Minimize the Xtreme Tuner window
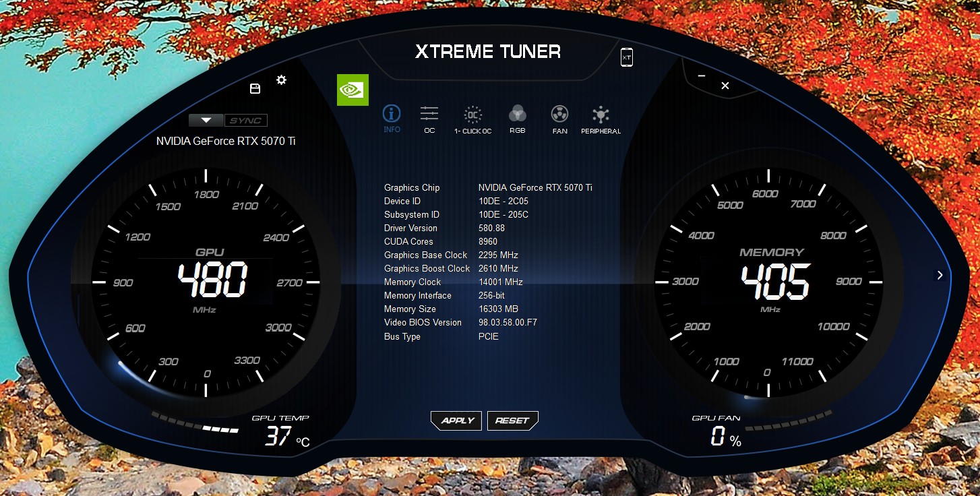The image size is (980, 496). [x=702, y=76]
